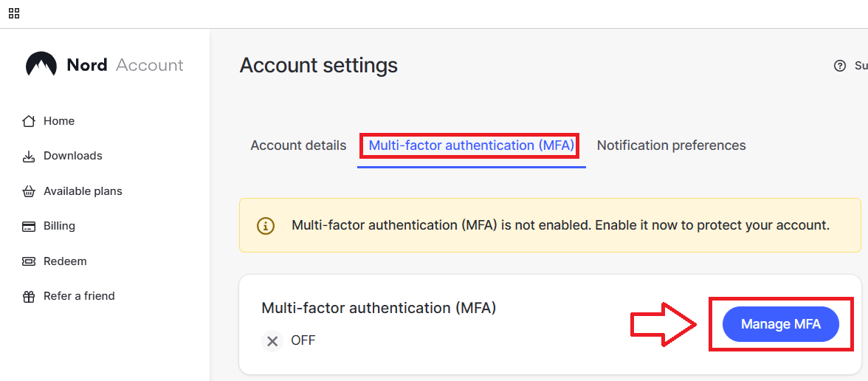Click the Nord mountain logo icon
Image resolution: width=868 pixels, height=381 pixels.
[41, 65]
